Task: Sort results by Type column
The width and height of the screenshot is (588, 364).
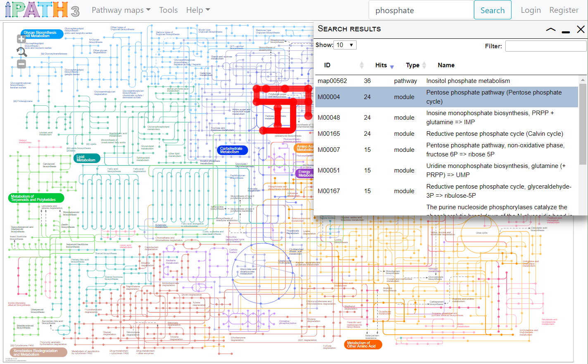Action: 424,65
